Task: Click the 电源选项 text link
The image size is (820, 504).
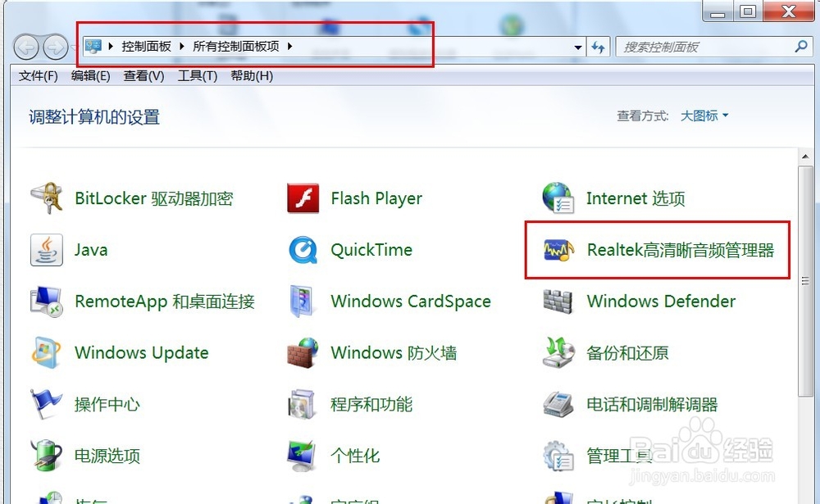Action: point(107,456)
